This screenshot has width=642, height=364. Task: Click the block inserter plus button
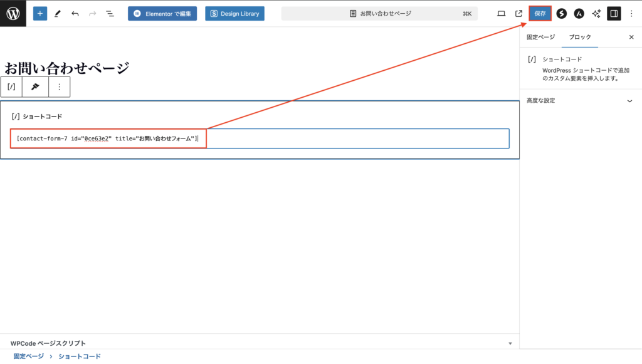pos(40,13)
